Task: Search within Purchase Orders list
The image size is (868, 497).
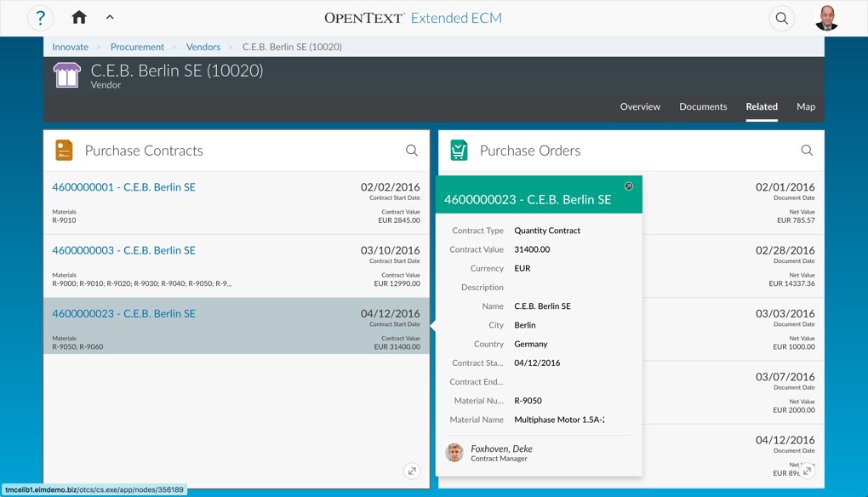Action: pyautogui.click(x=807, y=150)
